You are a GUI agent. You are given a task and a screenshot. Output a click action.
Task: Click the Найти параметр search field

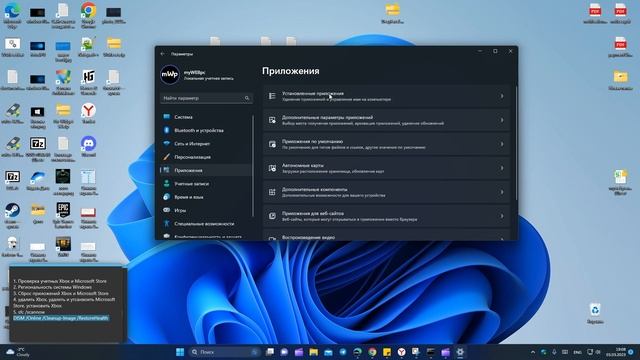[206, 98]
